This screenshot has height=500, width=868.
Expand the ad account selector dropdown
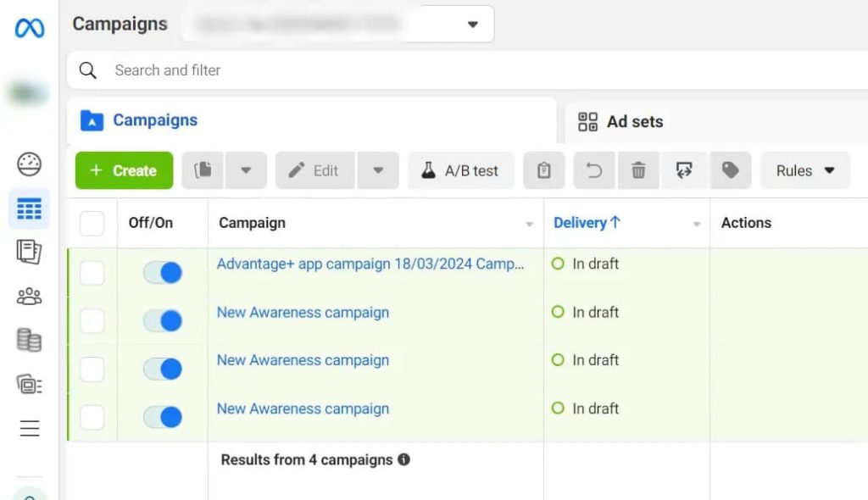click(473, 25)
